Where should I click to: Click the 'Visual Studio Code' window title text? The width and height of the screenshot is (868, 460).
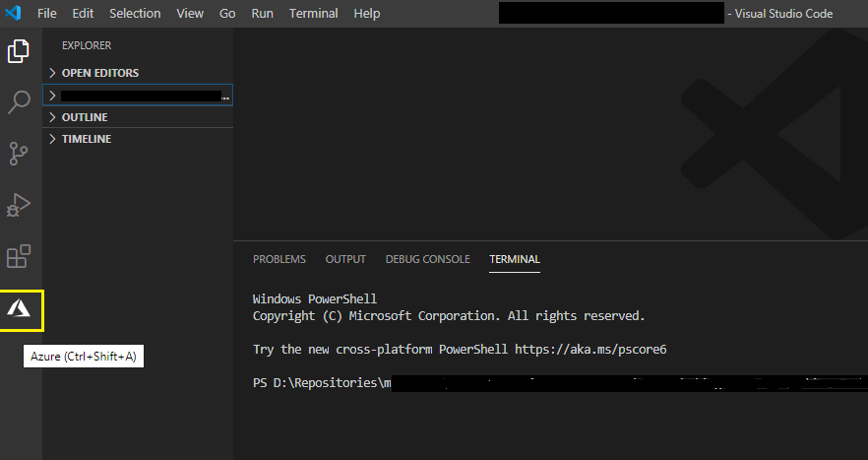(x=783, y=14)
